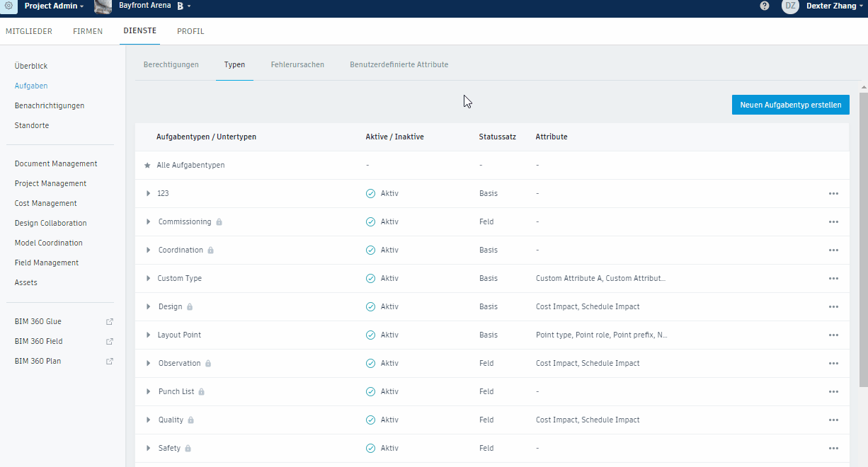
Task: Open the more options menu for Coordination
Action: 833,250
